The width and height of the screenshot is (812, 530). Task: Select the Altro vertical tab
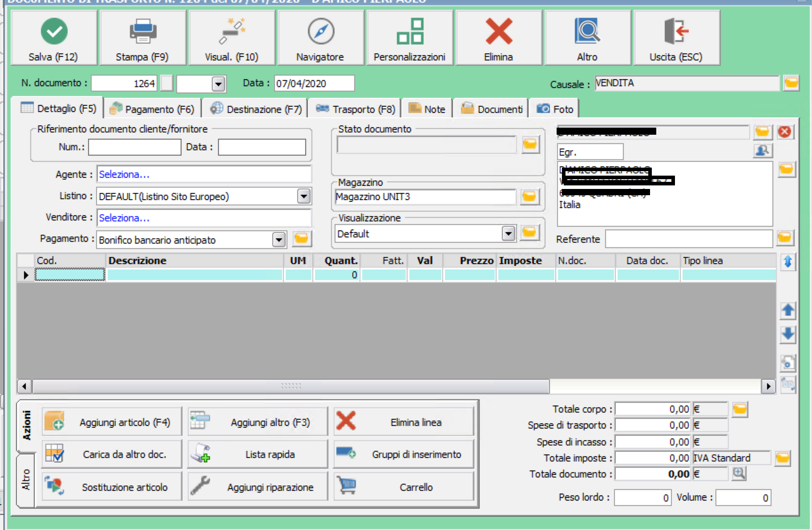26,480
